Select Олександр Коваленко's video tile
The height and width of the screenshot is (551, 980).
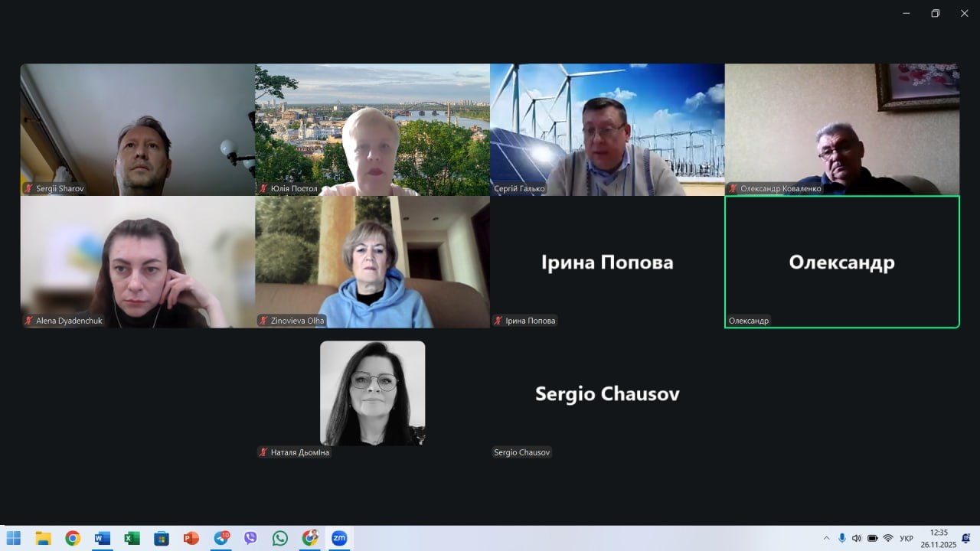pos(842,129)
